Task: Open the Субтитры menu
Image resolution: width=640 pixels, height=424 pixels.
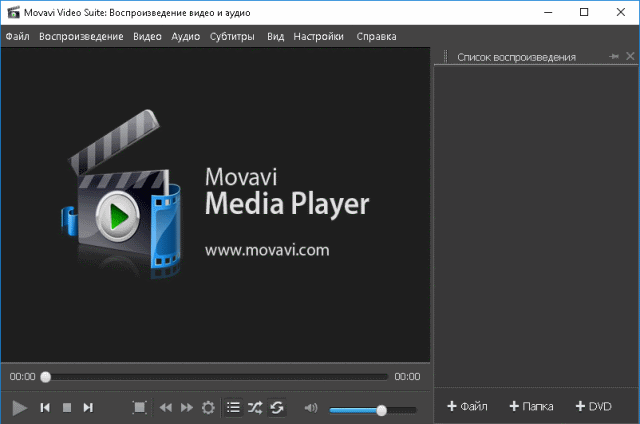Action: pos(232,36)
